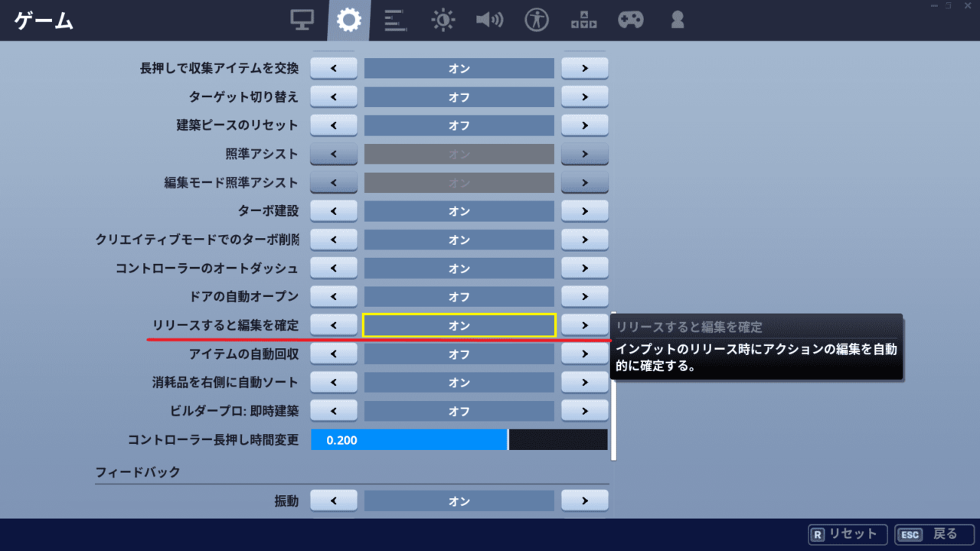This screenshot has height=551, width=980.
Task: Click right arrow for クリエイティブモードでのターボ削除
Action: pyautogui.click(x=585, y=240)
